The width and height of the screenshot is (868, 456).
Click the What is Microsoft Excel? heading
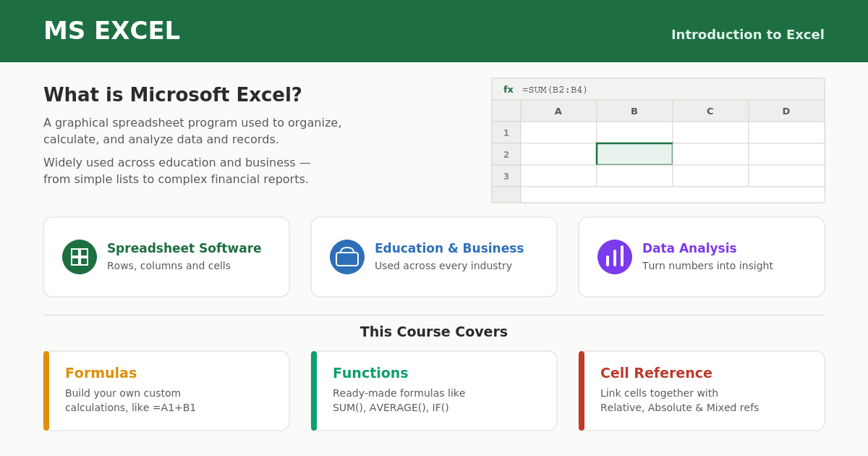[173, 95]
